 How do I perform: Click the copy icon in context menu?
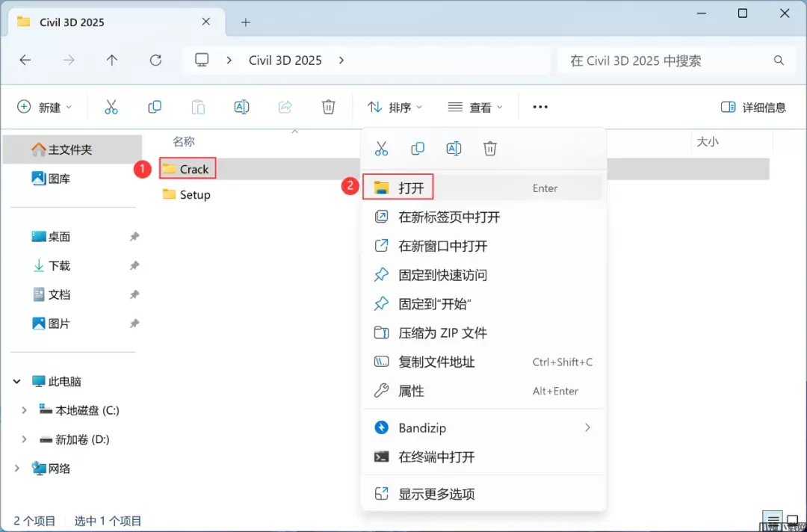(418, 149)
